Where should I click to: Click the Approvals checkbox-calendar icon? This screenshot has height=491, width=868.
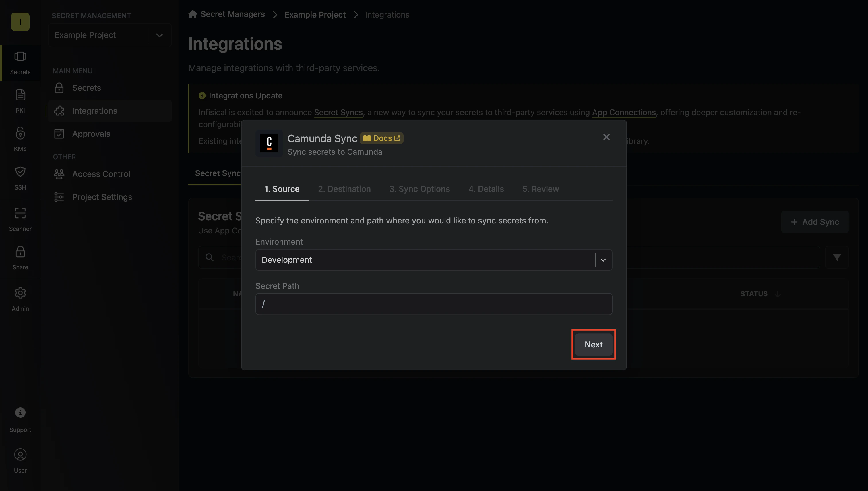click(59, 134)
